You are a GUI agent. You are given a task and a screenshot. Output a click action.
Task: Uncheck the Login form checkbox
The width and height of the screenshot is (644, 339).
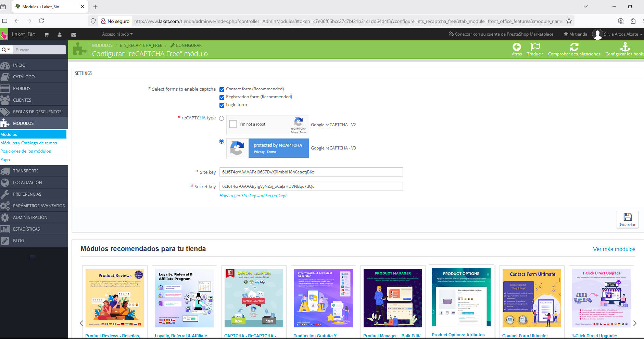tap(222, 105)
